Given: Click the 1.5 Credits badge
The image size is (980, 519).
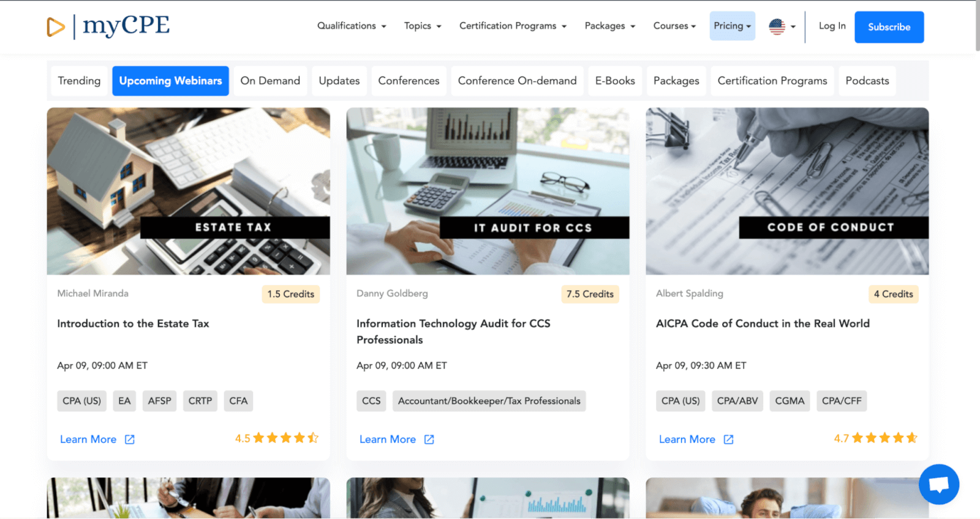Looking at the screenshot, I should coord(290,294).
